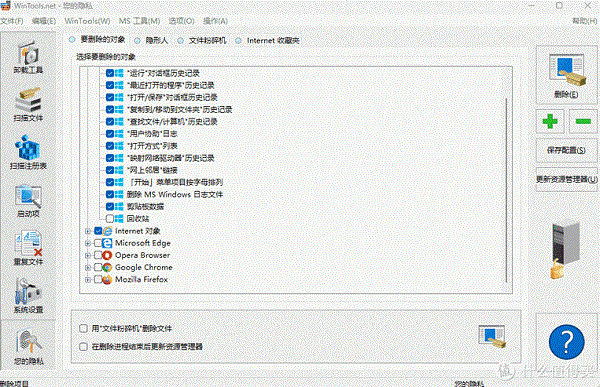Screen dimensions: 600x387
Task: Open the 帮助(H) menu
Action: pyautogui.click(x=585, y=21)
